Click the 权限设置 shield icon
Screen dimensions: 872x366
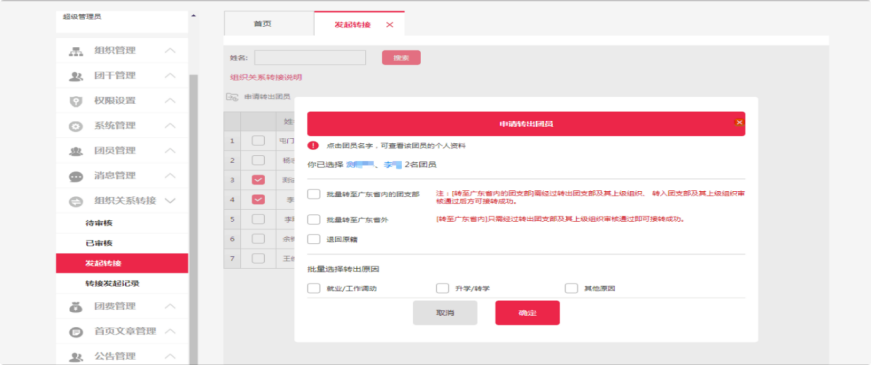[76, 101]
